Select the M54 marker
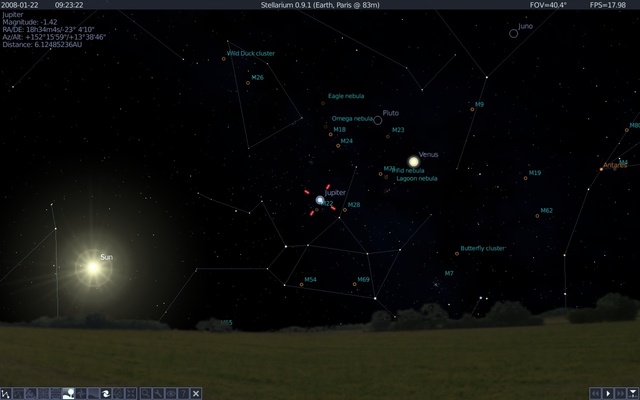Image resolution: width=640 pixels, height=400 pixels. point(302,284)
